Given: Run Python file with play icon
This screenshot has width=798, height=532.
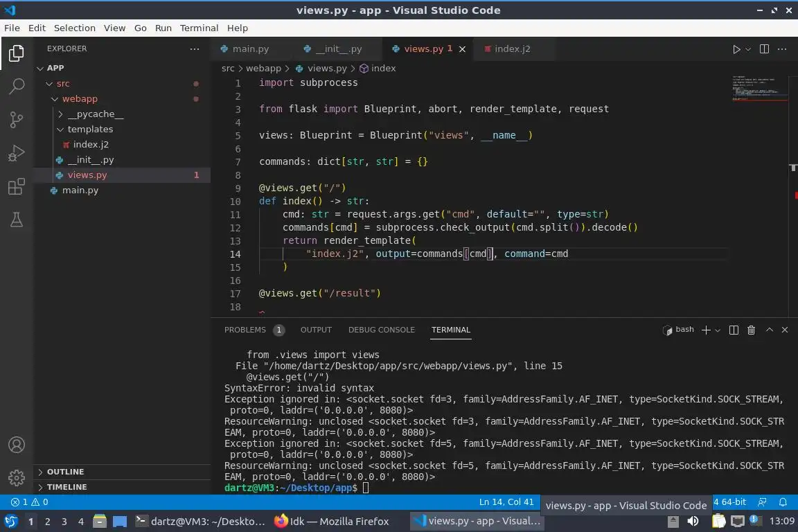Looking at the screenshot, I should tap(736, 49).
